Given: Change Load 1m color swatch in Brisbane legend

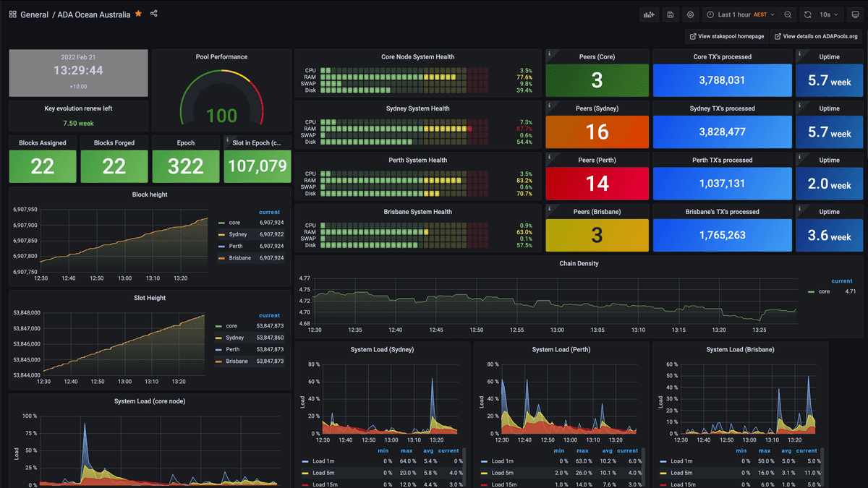Looking at the screenshot, I should click(x=664, y=461).
